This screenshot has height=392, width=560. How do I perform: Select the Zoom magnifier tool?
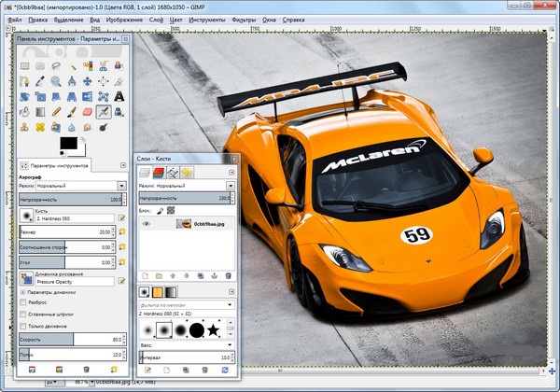pyautogui.click(x=55, y=81)
